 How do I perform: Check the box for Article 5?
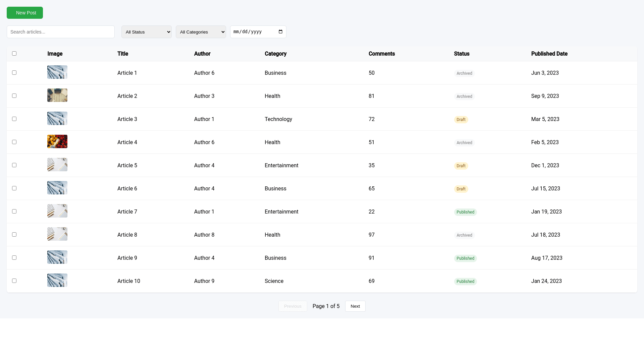(x=14, y=165)
